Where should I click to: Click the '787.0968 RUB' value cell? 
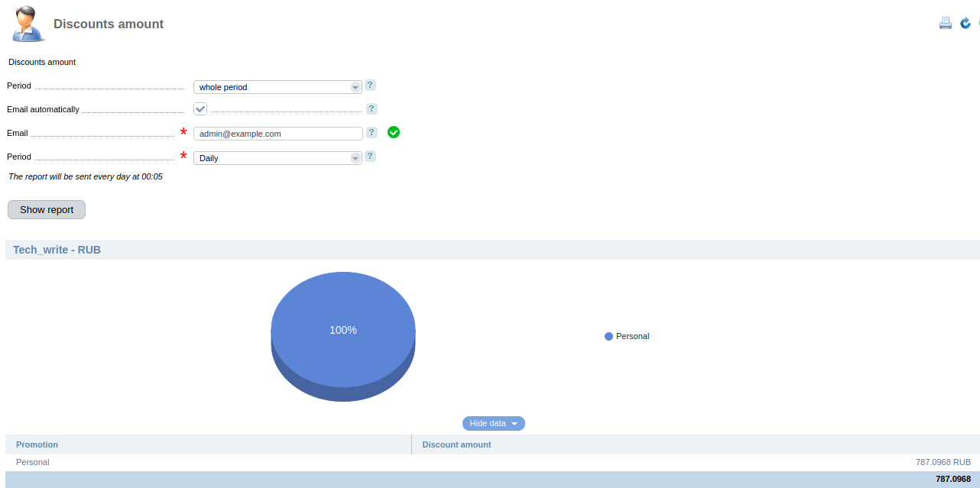pos(943,462)
